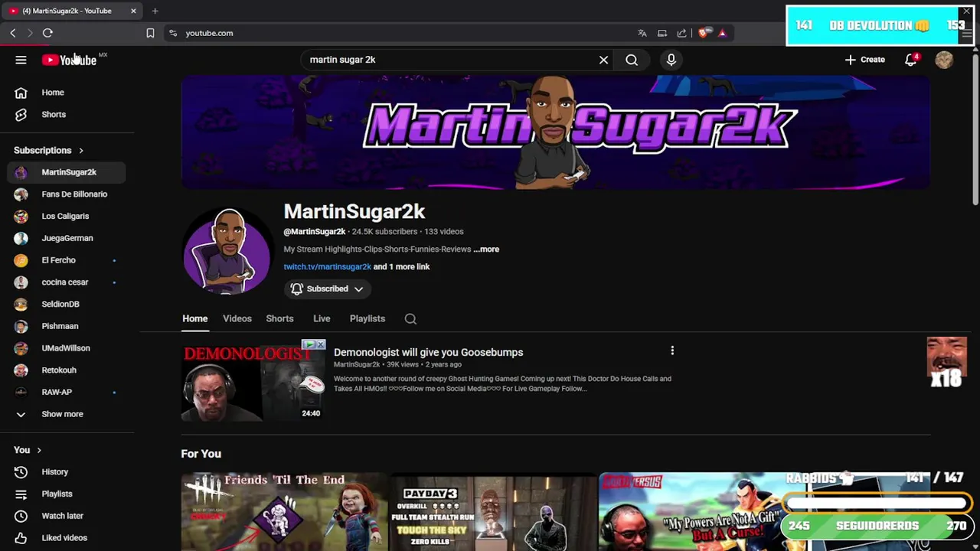Open Friends 'Til The End thumbnail
Image resolution: width=980 pixels, height=551 pixels.
tap(284, 511)
